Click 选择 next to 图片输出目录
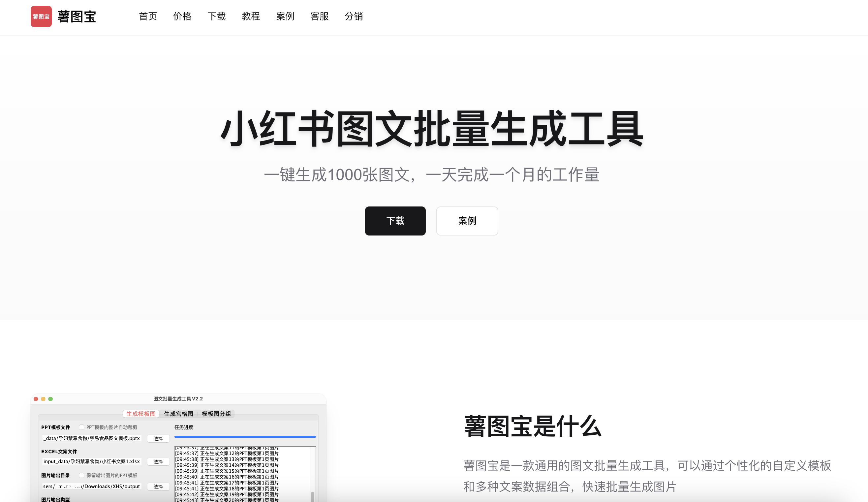Image resolution: width=868 pixels, height=502 pixels. (158, 486)
